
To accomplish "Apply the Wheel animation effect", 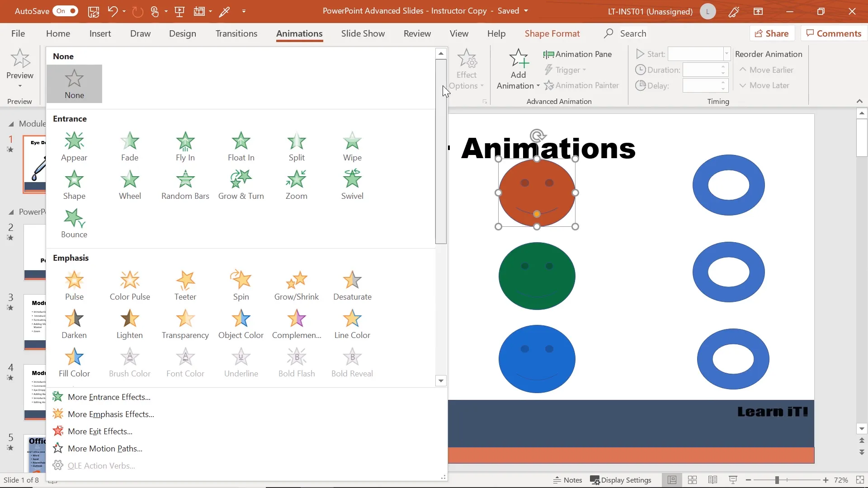I will point(130,185).
